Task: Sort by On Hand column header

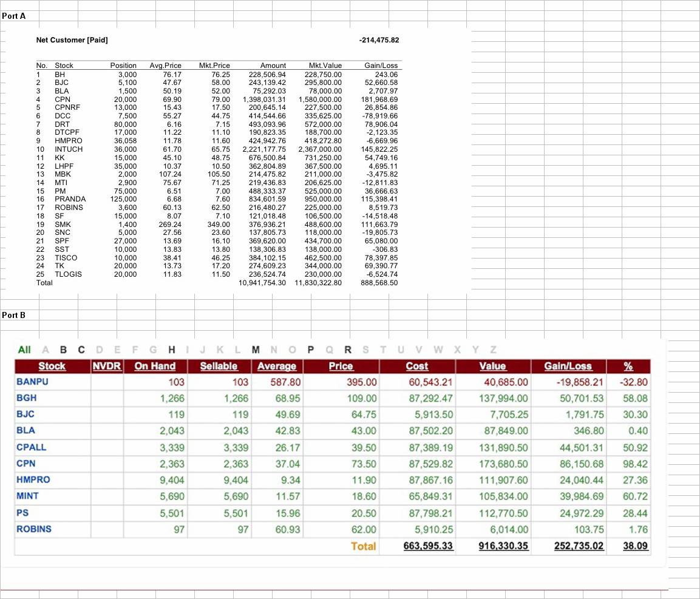Action: click(155, 366)
